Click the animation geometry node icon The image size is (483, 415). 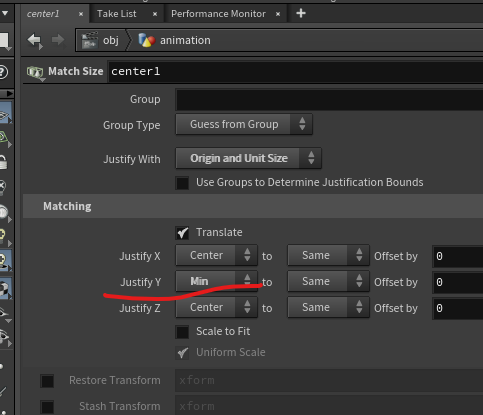(x=147, y=40)
